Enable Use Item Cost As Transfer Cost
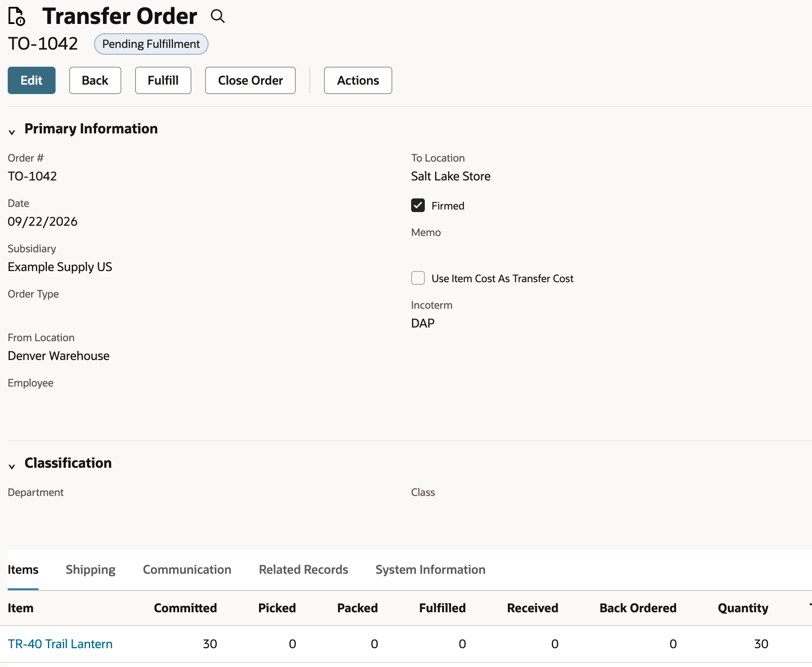812x667 pixels. 418,278
